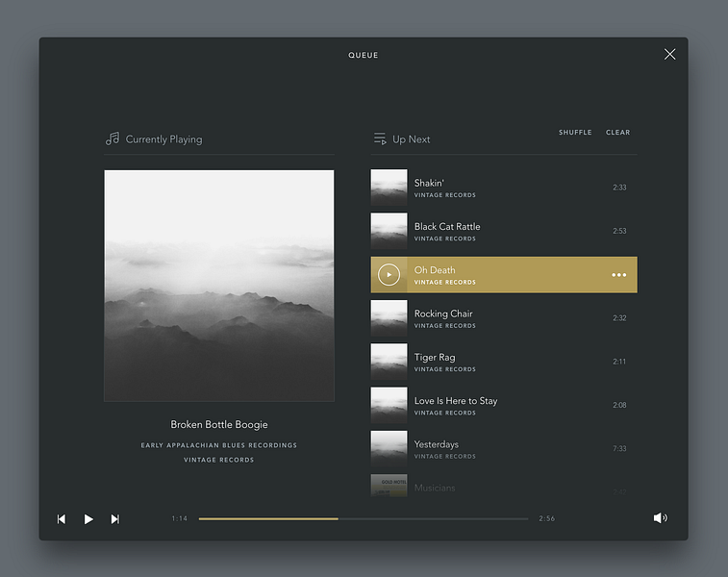Click the Yesterdays album thumbnail

click(x=389, y=448)
